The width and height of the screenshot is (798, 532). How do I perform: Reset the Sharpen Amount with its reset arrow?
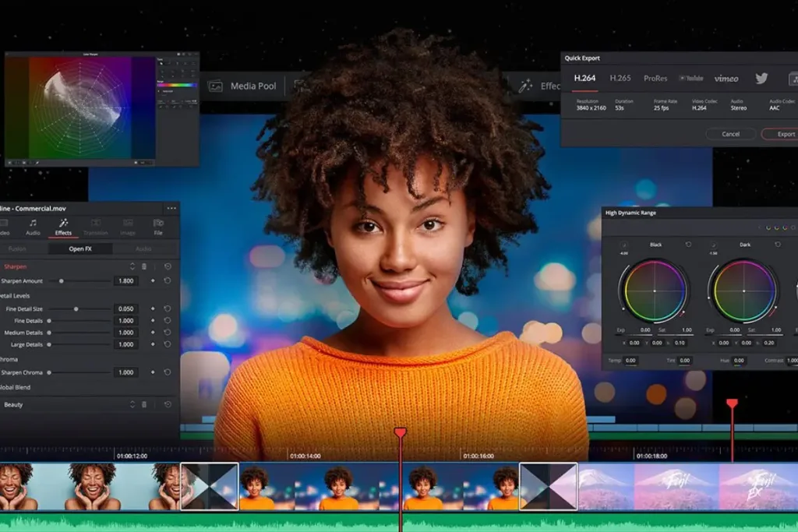[167, 280]
